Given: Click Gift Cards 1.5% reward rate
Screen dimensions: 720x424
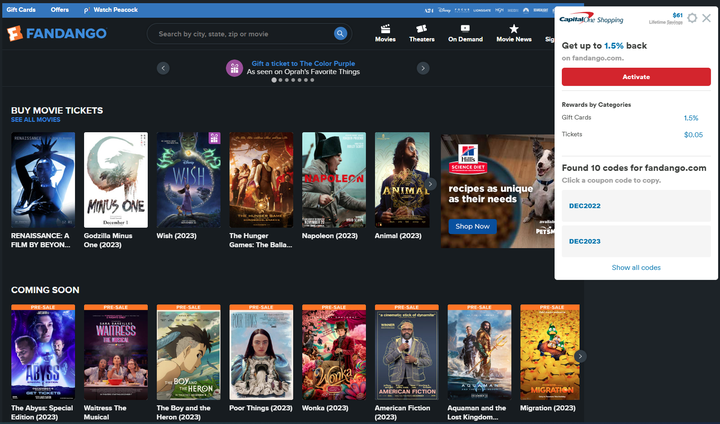Looking at the screenshot, I should pos(691,118).
